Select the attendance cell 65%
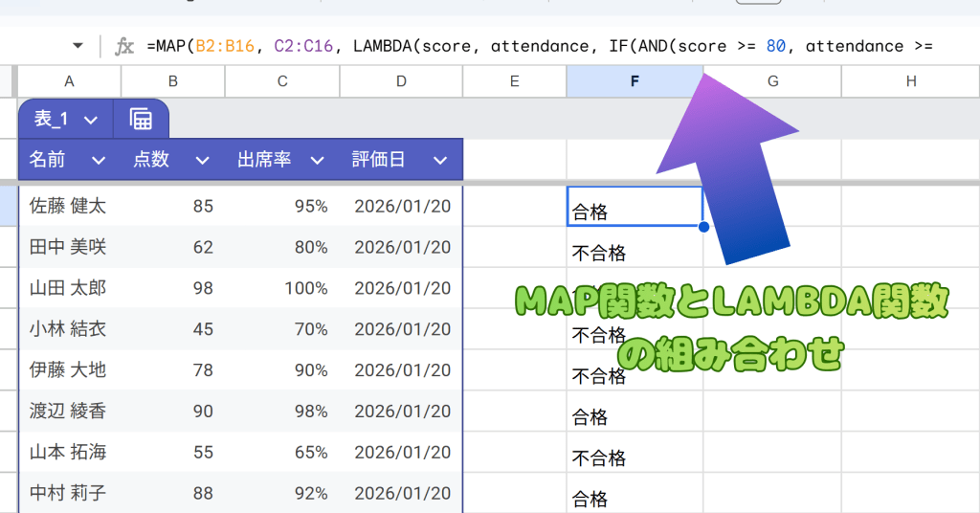The height and width of the screenshot is (513, 980). pos(282,452)
